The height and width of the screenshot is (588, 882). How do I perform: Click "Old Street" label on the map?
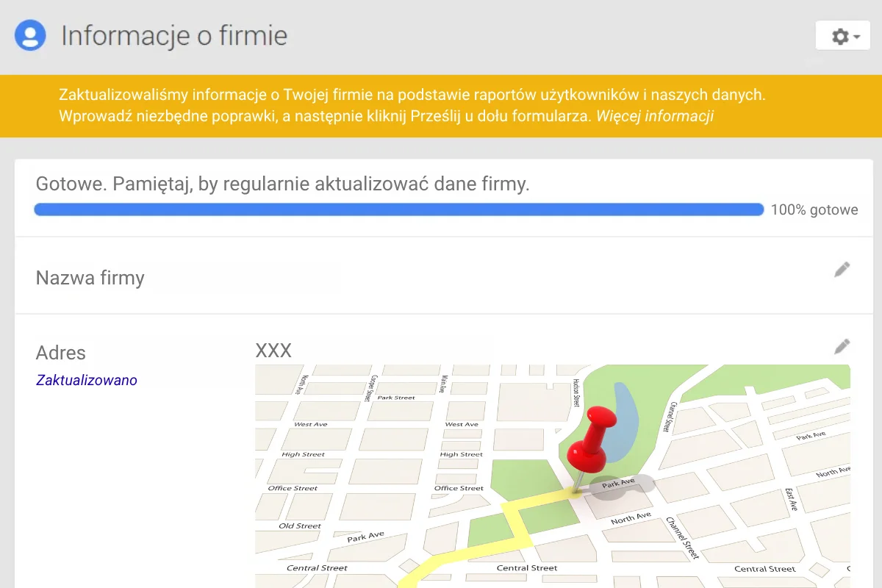(300, 526)
